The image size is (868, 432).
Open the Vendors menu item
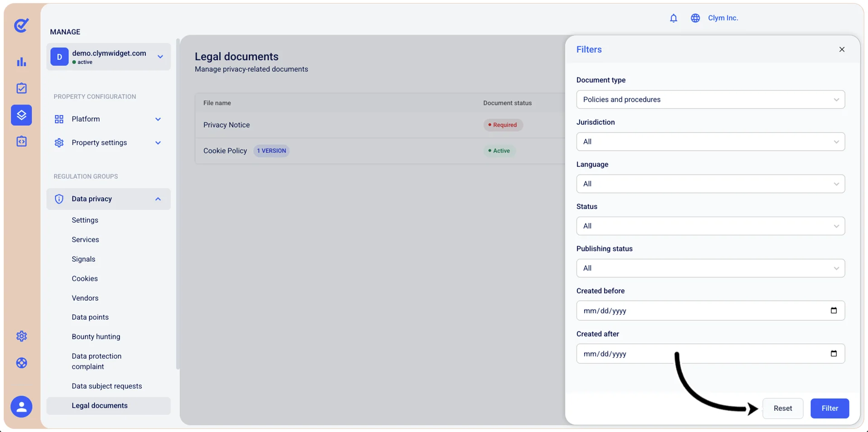[x=85, y=298]
